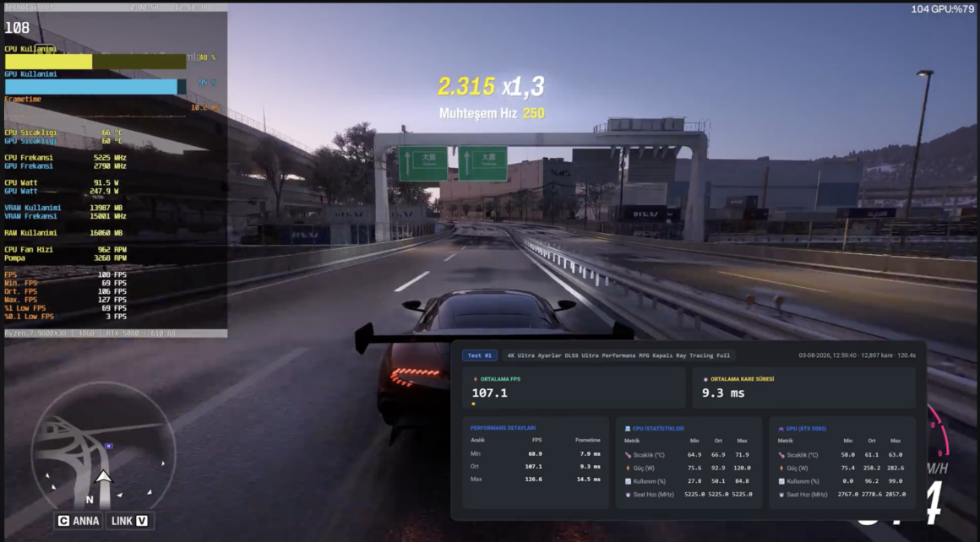Click the white player arrow on the minimap

(104, 477)
